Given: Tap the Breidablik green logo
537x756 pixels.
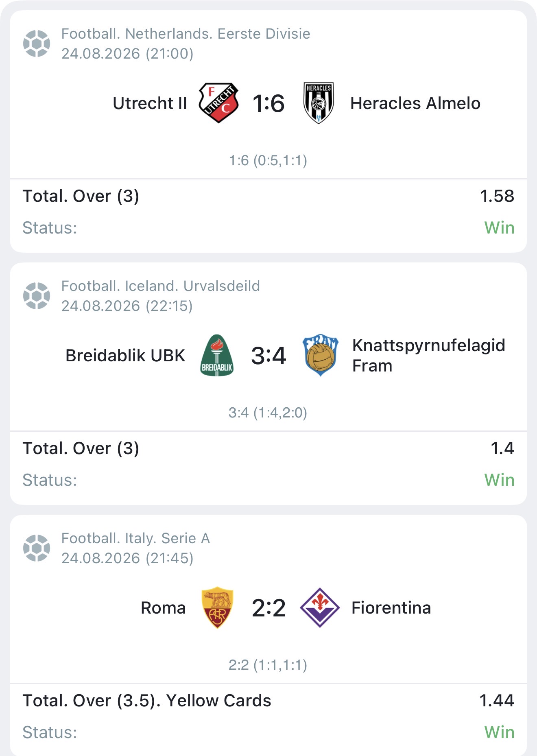Looking at the screenshot, I should [x=217, y=355].
